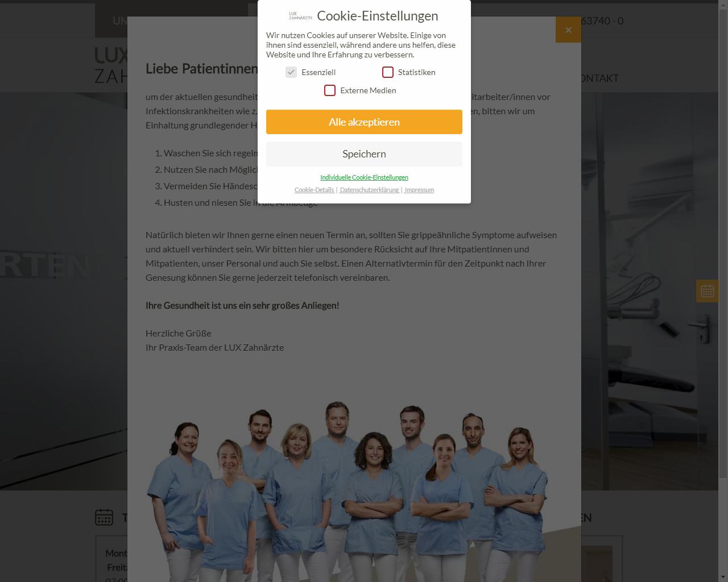Open the Datenschutzerklärung link
728x582 pixels.
(x=369, y=190)
